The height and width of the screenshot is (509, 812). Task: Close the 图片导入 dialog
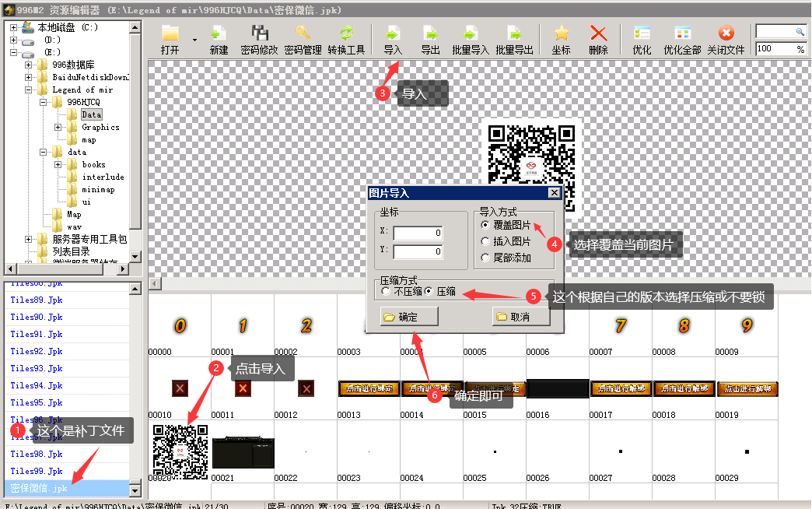pyautogui.click(x=554, y=193)
